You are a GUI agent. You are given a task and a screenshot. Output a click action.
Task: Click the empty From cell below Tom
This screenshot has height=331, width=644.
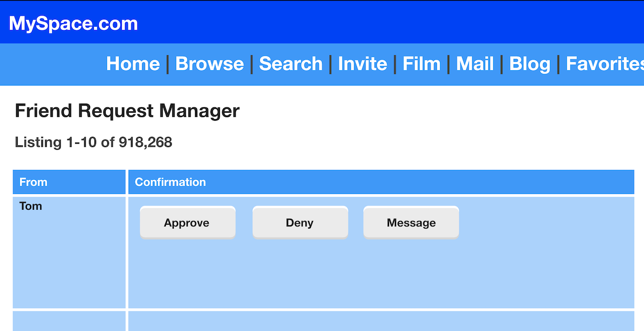pyautogui.click(x=69, y=321)
